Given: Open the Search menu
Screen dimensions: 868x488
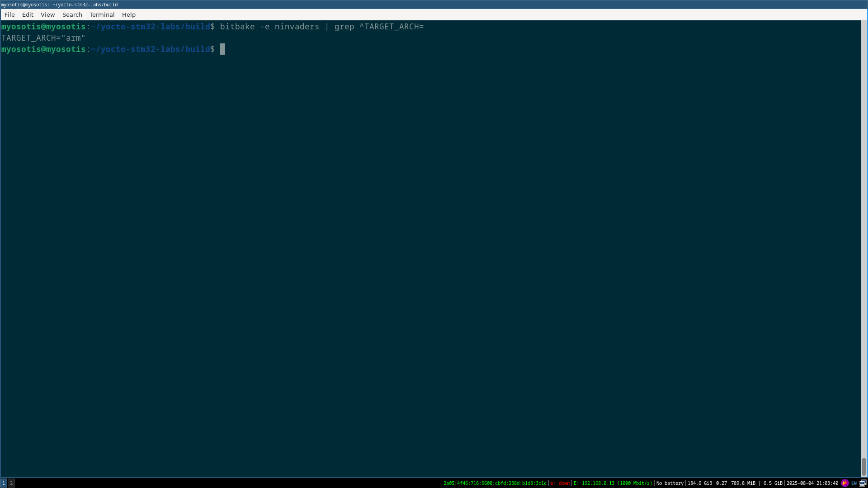Looking at the screenshot, I should [x=72, y=14].
